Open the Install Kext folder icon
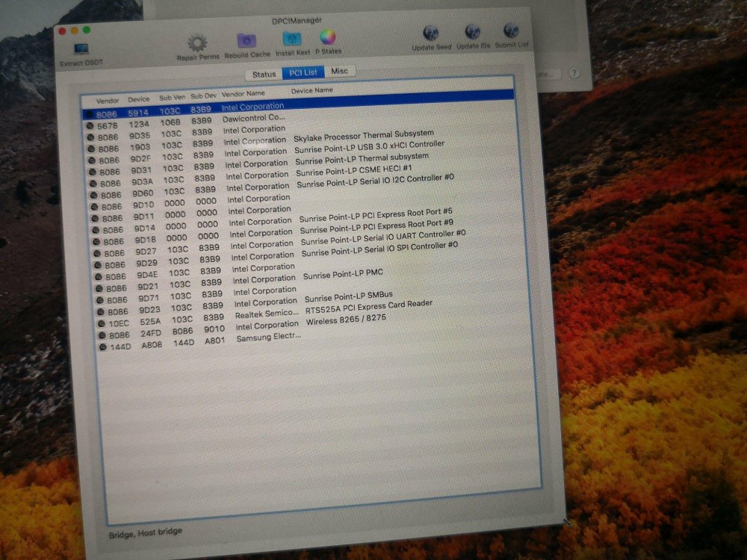Image resolution: width=747 pixels, height=560 pixels. tap(291, 40)
